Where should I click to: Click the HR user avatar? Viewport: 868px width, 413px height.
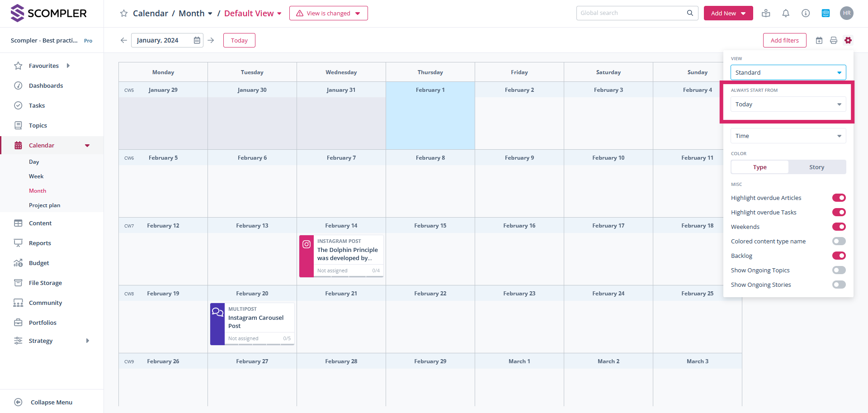(847, 13)
